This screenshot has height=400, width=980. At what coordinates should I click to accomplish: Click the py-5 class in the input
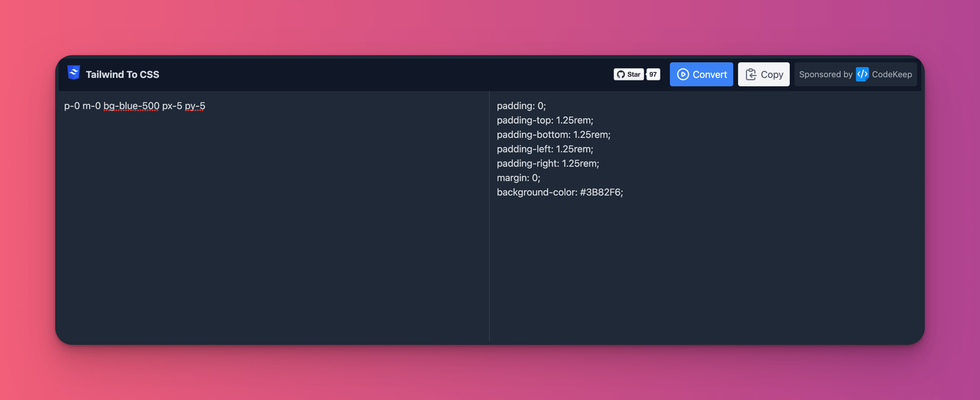[195, 106]
